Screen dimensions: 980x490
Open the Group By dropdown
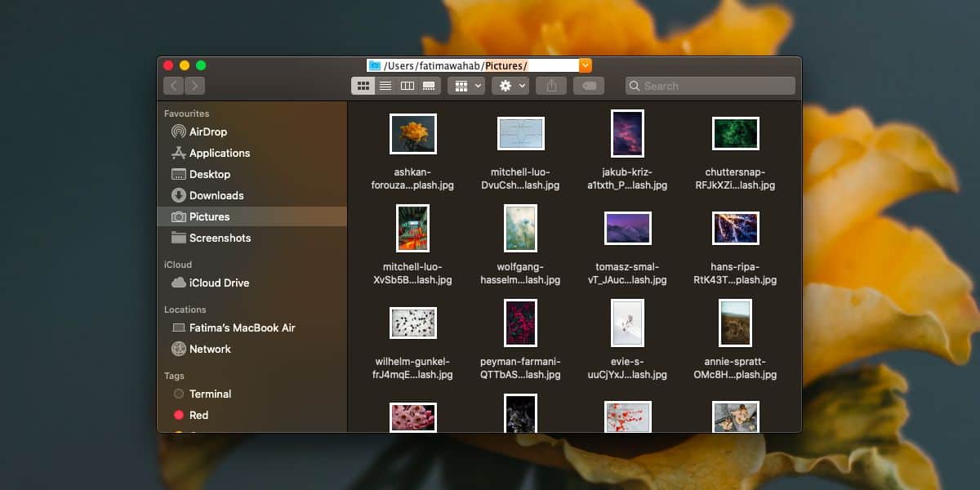pos(466,85)
